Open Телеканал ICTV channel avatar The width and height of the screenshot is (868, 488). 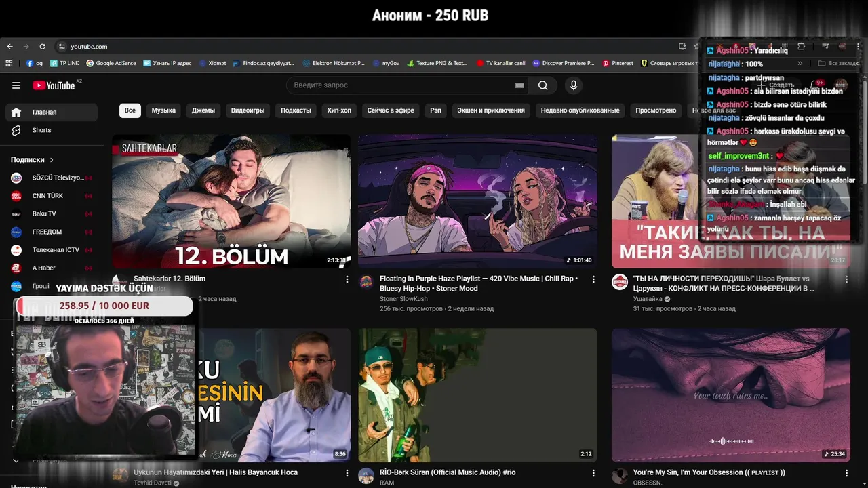click(16, 250)
